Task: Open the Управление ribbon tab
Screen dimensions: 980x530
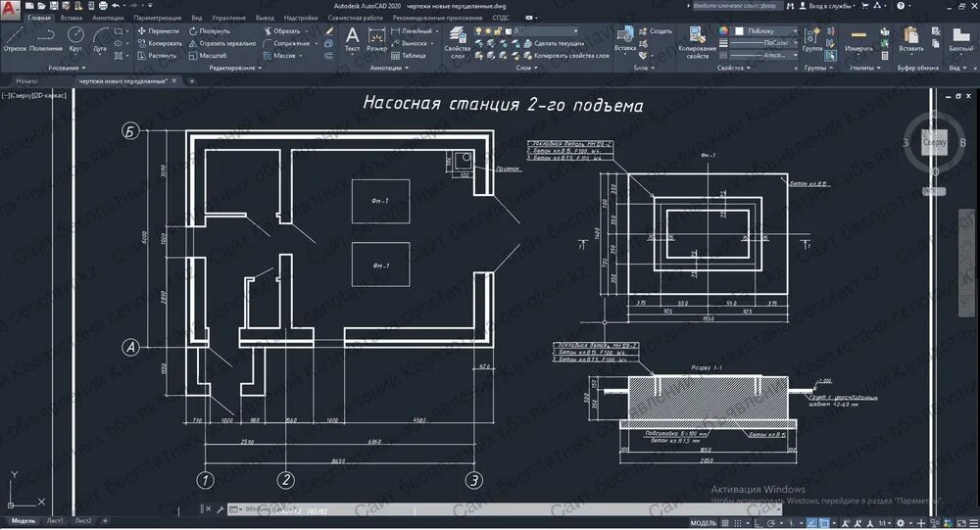Action: pos(228,19)
